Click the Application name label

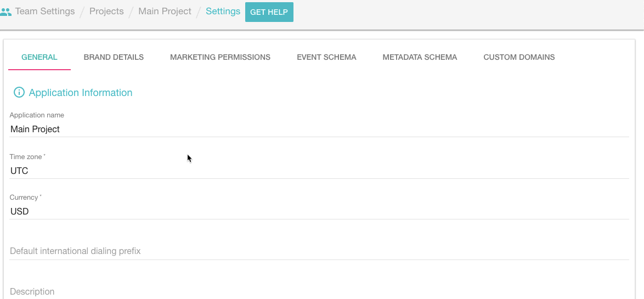pyautogui.click(x=37, y=115)
